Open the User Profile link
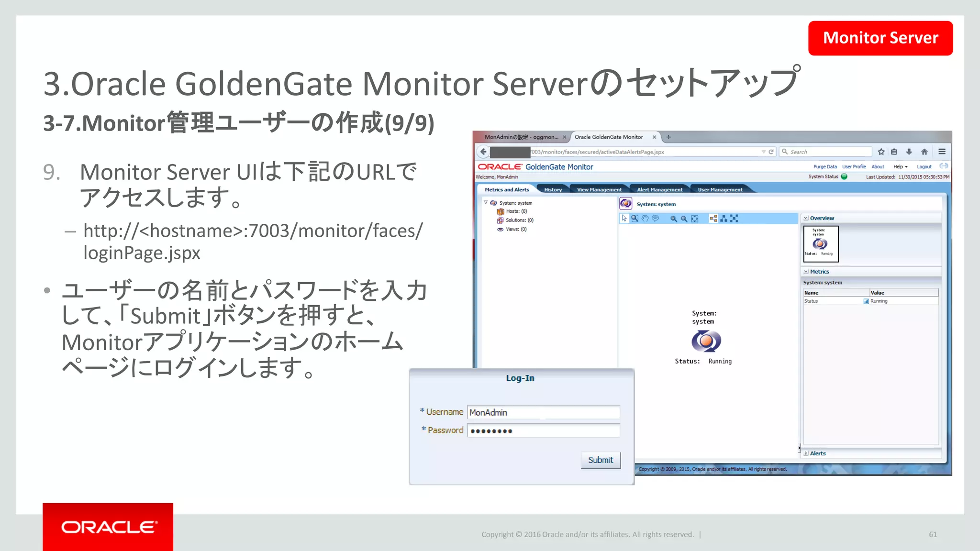Screen dimensions: 980x551 click(854, 167)
